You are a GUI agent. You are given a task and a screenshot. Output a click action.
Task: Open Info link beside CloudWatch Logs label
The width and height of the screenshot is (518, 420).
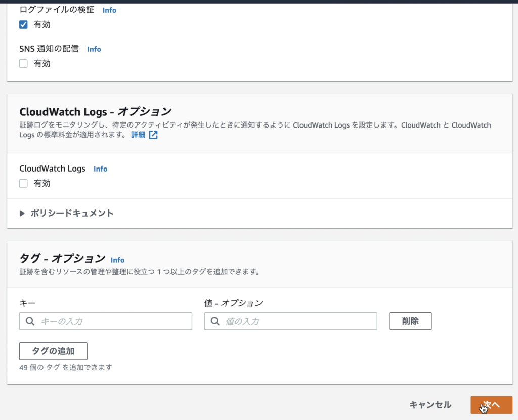(x=101, y=169)
